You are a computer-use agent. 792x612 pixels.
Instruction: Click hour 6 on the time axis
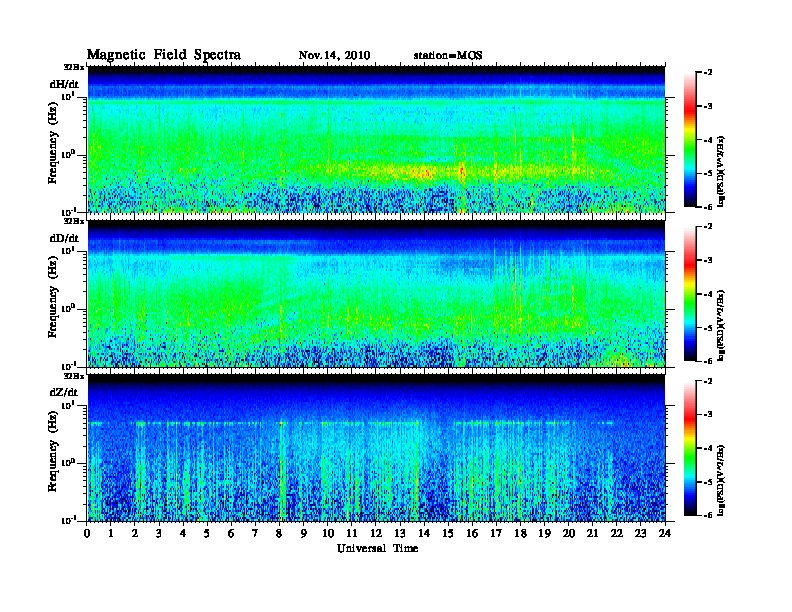(231, 534)
